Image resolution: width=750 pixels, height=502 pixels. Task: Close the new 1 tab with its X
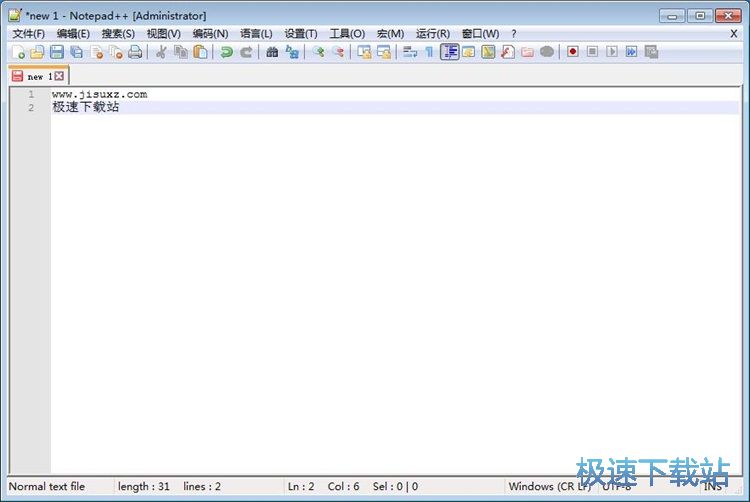[x=59, y=76]
